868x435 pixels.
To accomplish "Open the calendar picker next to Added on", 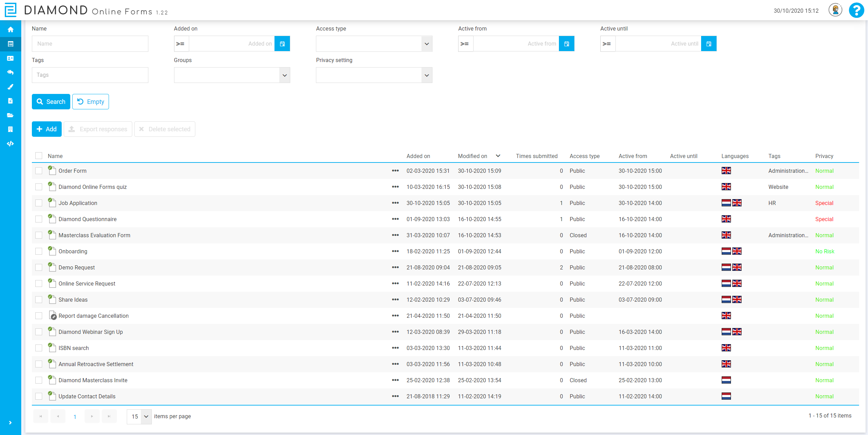I will coord(282,44).
